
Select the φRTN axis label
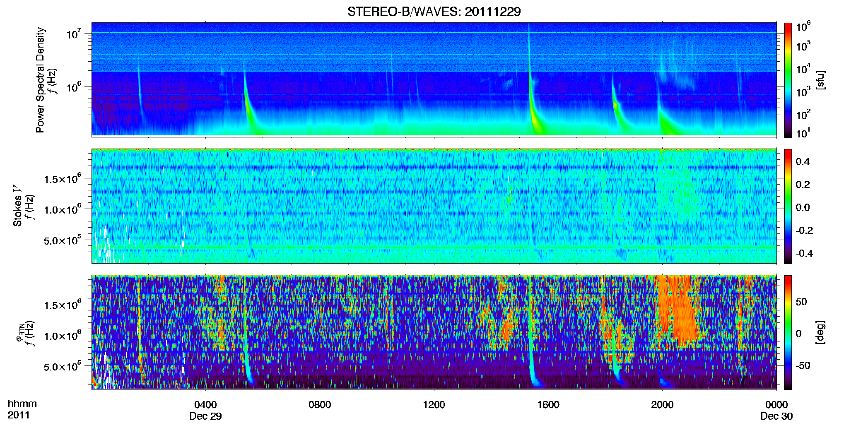point(19,333)
